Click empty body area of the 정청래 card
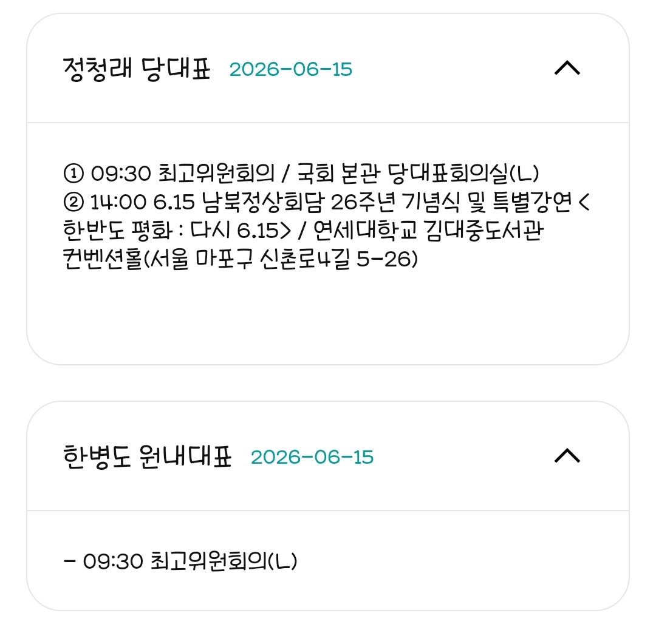656x644 pixels. click(x=328, y=318)
